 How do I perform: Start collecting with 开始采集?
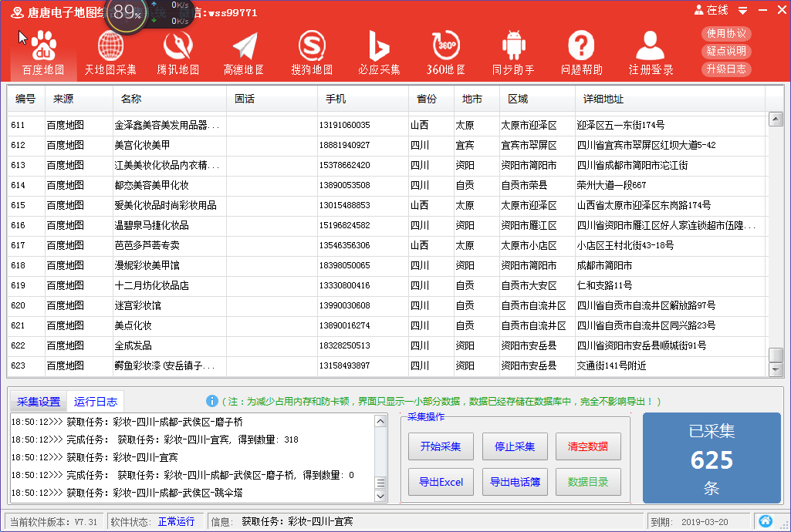pos(441,446)
